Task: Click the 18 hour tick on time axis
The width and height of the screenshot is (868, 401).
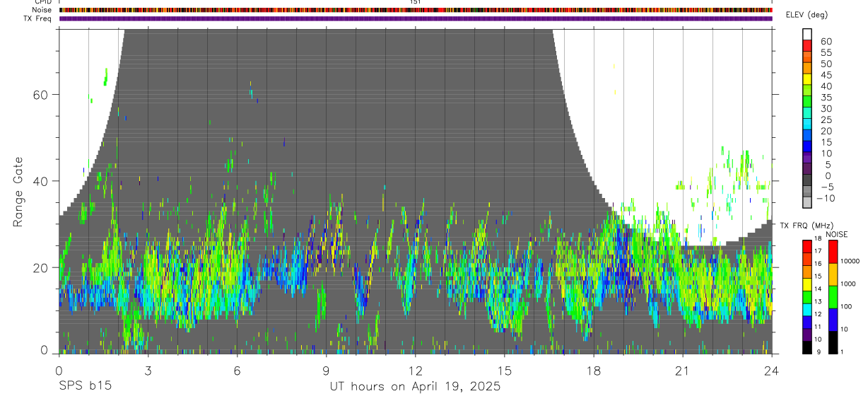Action: (593, 371)
